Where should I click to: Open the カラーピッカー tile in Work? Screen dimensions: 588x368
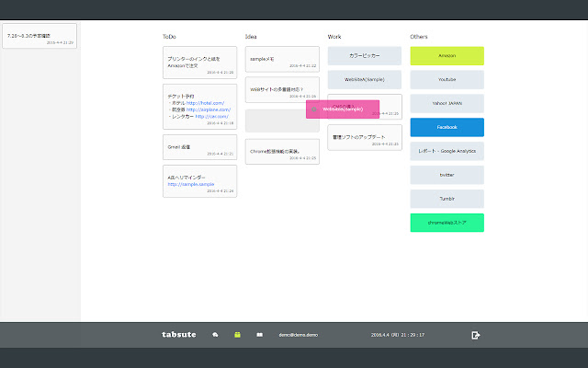pos(365,55)
